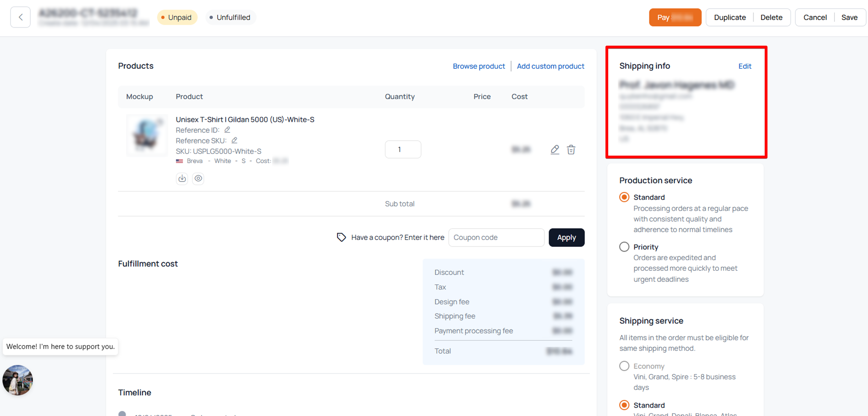
Task: Click the quantity input box
Action: [403, 149]
